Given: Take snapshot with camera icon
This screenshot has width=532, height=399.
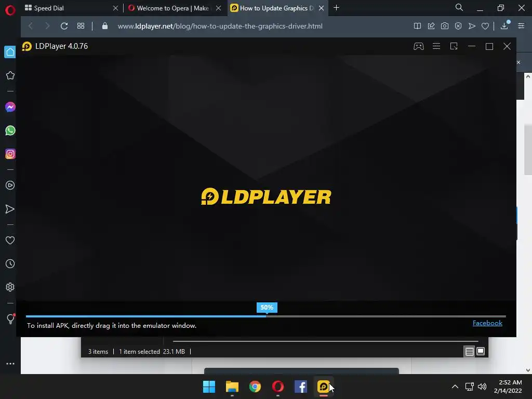Looking at the screenshot, I should pyautogui.click(x=445, y=26).
